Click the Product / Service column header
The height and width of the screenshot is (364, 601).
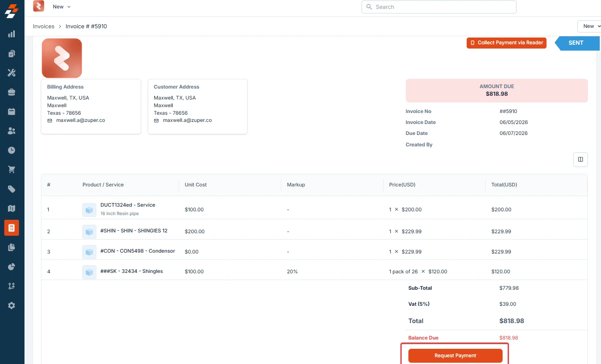pos(103,185)
